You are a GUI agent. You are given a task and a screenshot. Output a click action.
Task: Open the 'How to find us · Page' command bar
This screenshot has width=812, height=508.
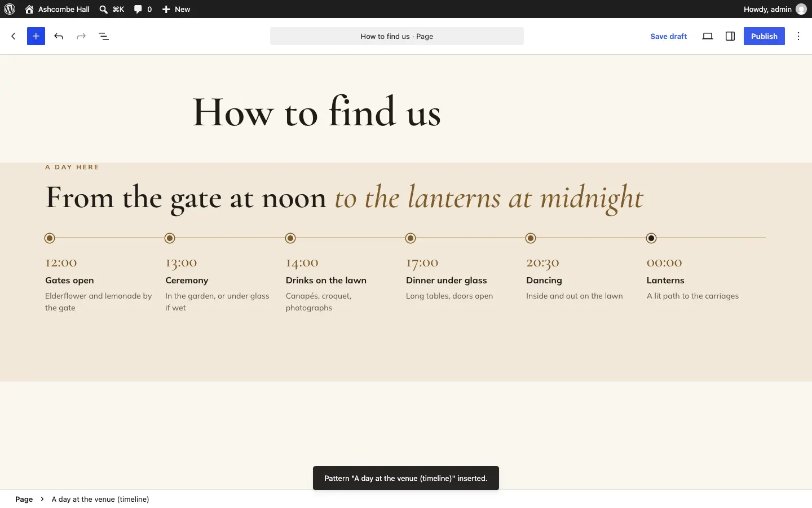coord(397,36)
